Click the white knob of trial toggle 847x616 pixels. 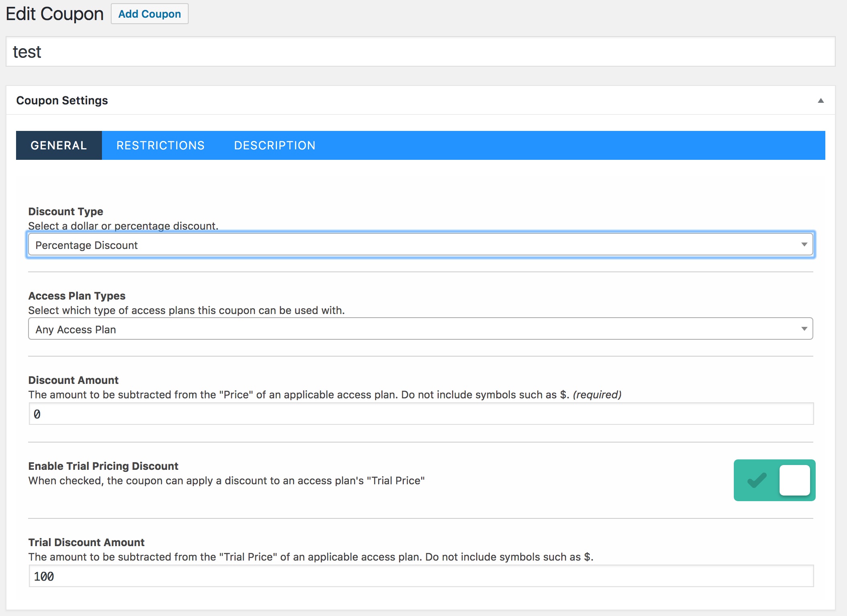click(794, 480)
